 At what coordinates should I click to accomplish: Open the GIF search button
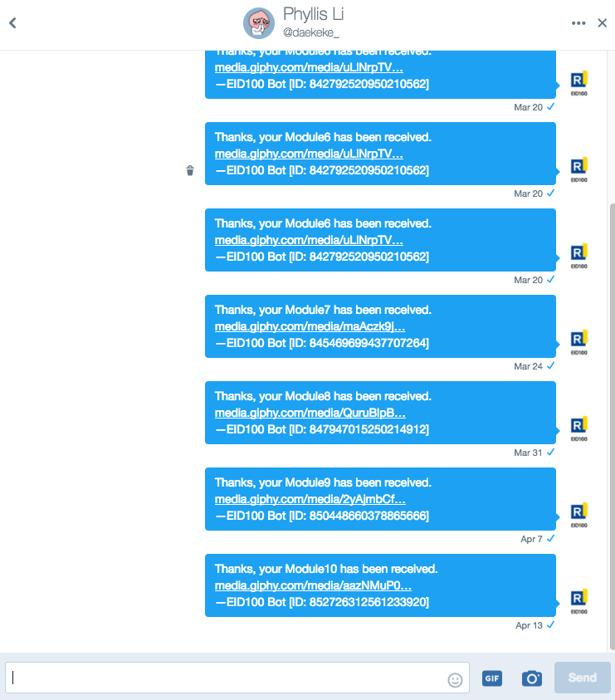click(x=492, y=678)
